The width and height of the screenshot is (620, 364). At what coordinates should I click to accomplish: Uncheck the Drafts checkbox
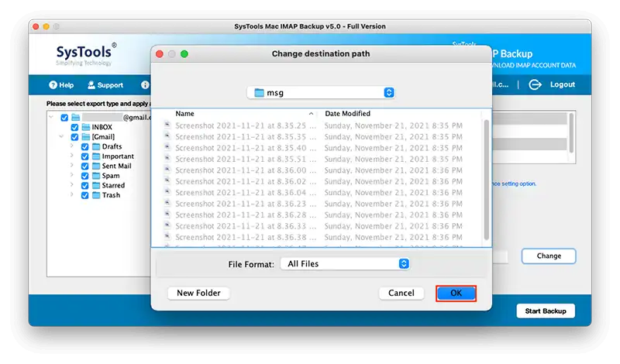pos(84,146)
